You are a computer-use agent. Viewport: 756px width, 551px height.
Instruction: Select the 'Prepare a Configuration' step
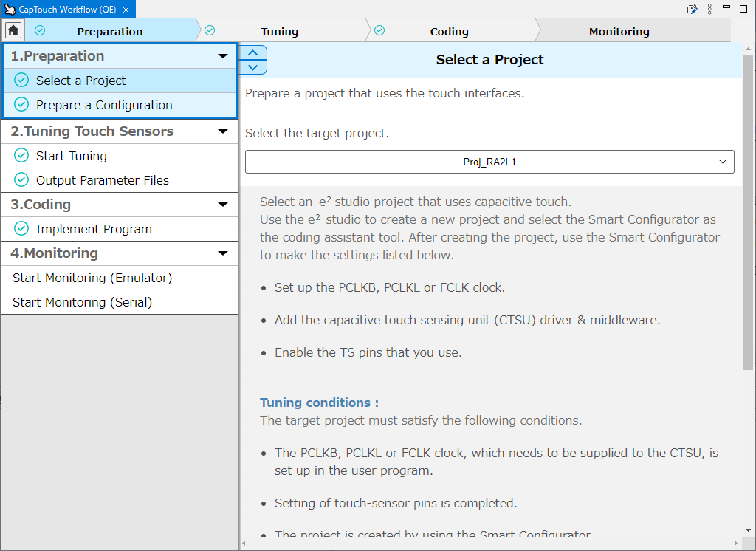click(x=120, y=105)
